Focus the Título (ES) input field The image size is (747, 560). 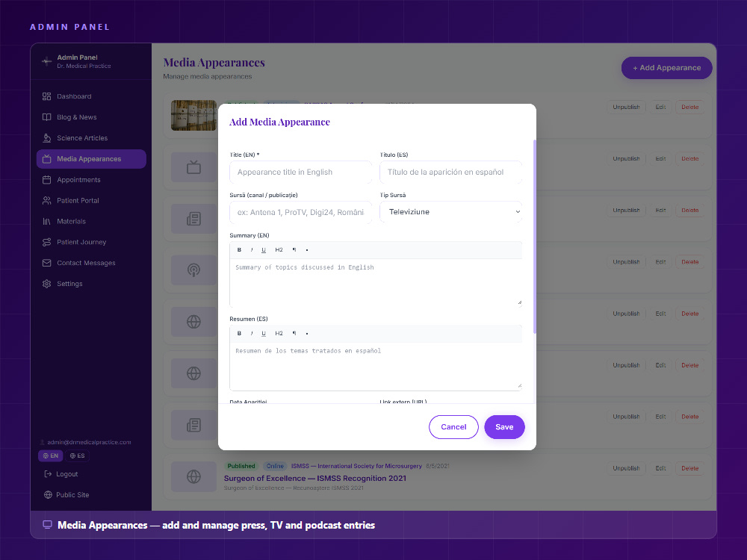click(450, 172)
